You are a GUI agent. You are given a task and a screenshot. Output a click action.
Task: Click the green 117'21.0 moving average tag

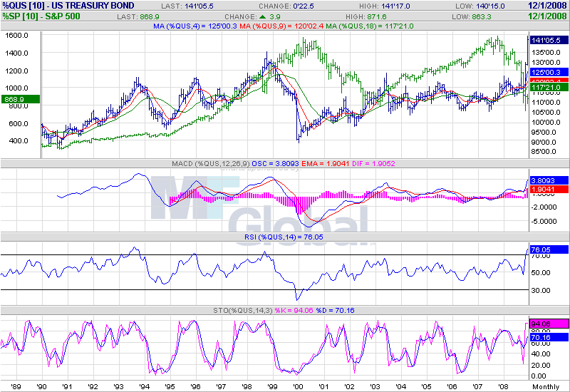click(549, 87)
